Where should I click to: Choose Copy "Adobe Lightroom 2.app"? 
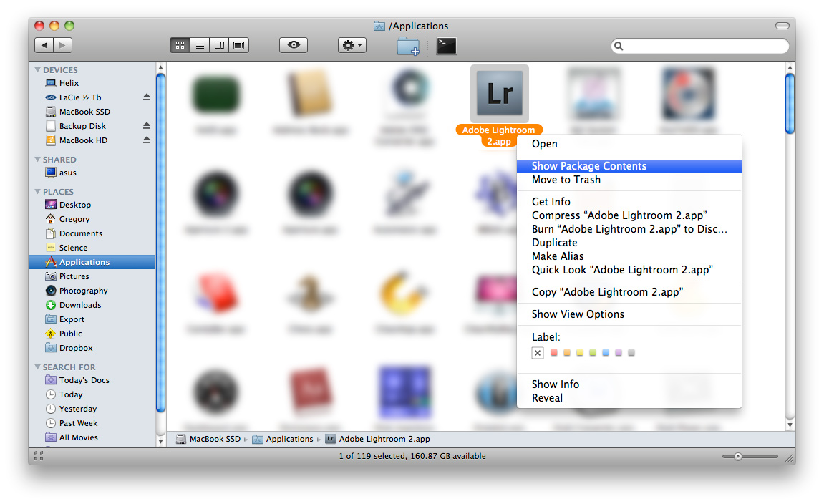[629, 292]
